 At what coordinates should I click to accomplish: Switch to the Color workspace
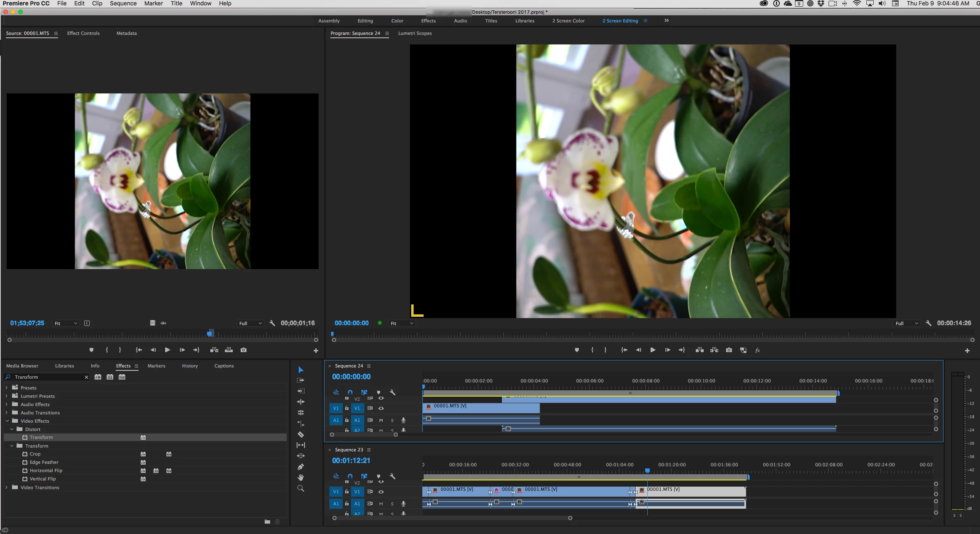[x=397, y=21]
